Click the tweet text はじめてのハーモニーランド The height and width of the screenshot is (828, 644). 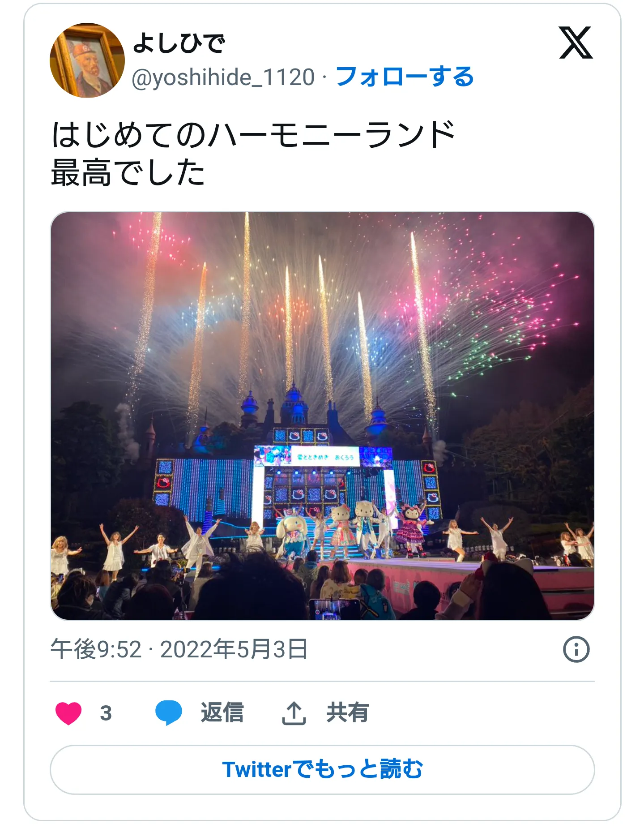click(253, 135)
